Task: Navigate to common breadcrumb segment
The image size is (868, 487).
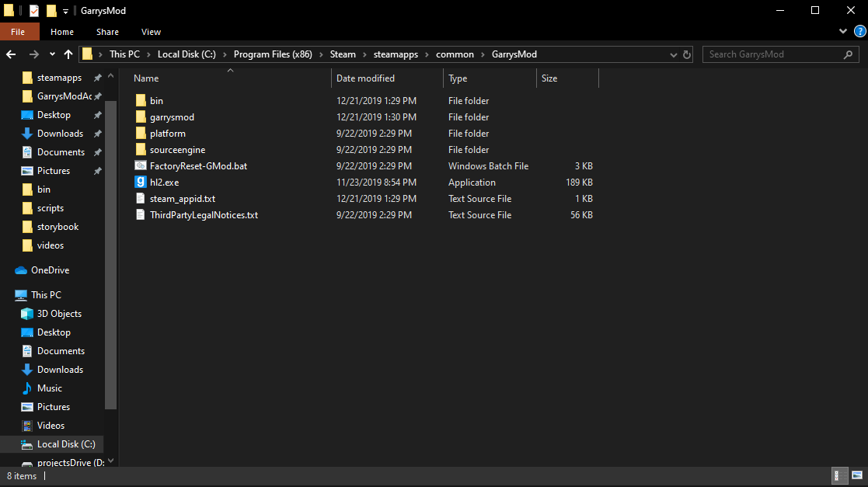Action: (455, 54)
